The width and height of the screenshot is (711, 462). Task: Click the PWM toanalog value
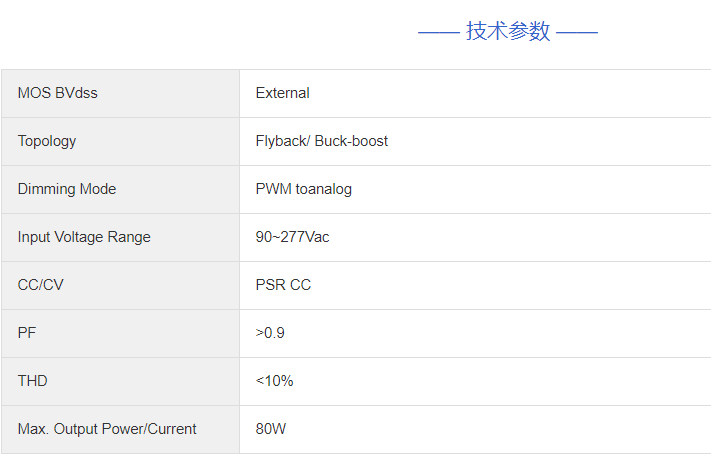coord(304,189)
